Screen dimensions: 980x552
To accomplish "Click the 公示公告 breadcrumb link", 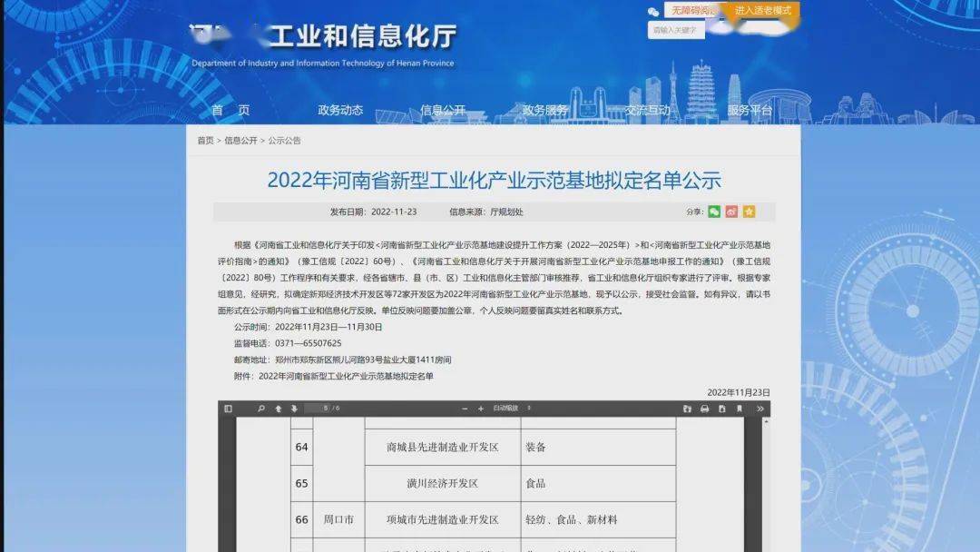I will click(284, 141).
